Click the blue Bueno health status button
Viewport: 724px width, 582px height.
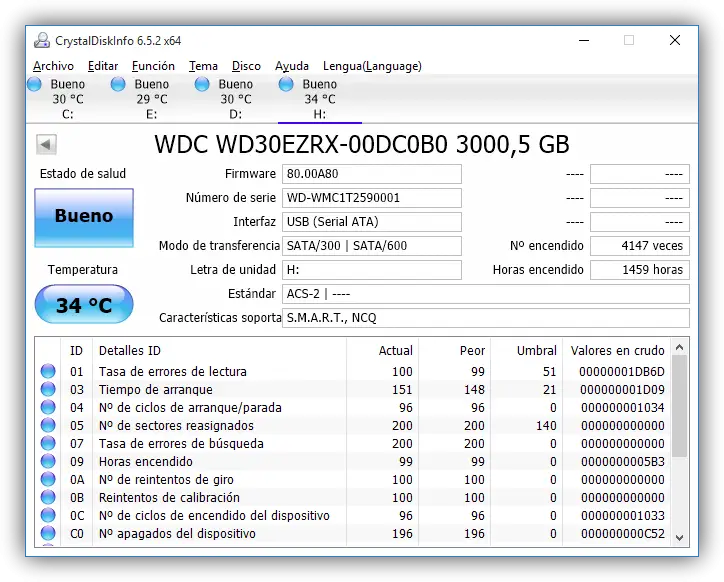[84, 218]
